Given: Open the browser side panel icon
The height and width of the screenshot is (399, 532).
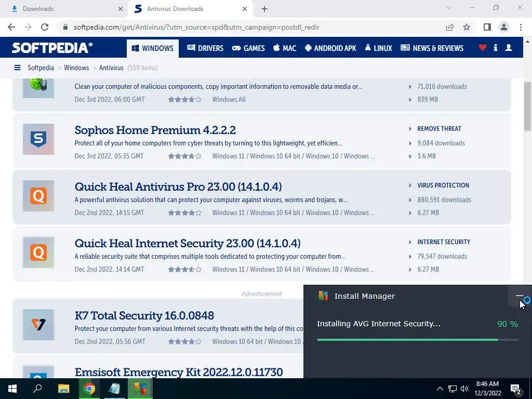Looking at the screenshot, I should pyautogui.click(x=487, y=27).
